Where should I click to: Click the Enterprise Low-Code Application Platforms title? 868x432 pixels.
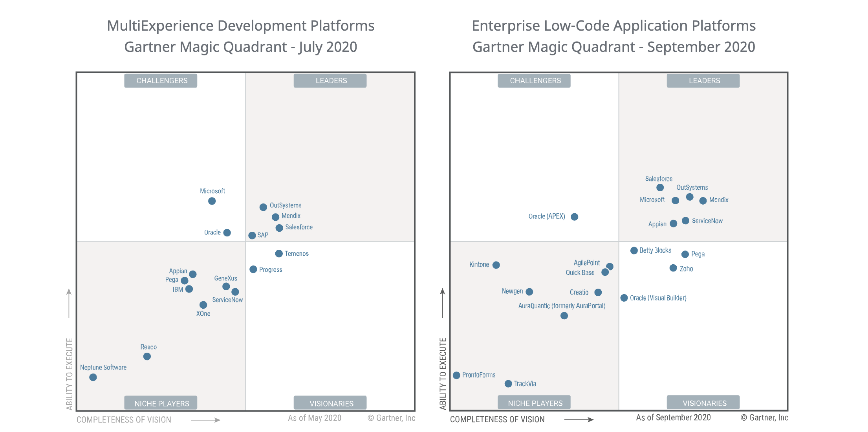click(x=614, y=26)
